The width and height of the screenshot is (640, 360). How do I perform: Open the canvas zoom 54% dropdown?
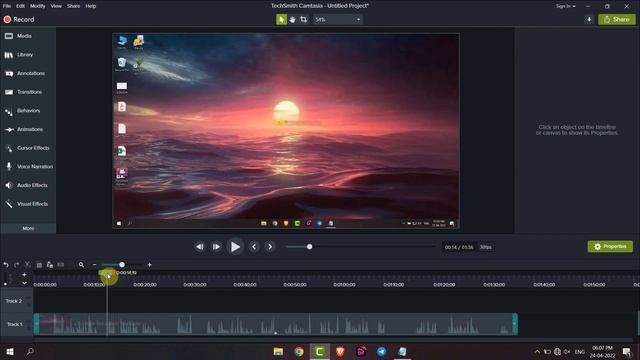338,19
